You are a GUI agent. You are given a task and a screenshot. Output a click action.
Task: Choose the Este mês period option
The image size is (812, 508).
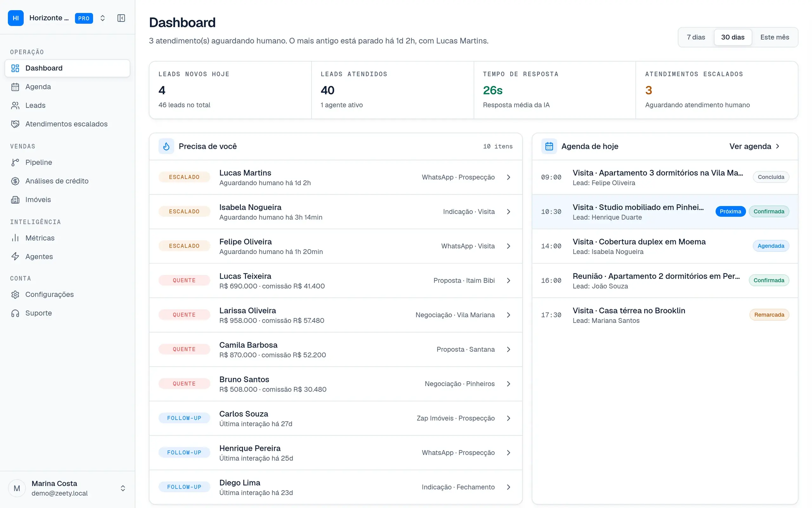(775, 37)
